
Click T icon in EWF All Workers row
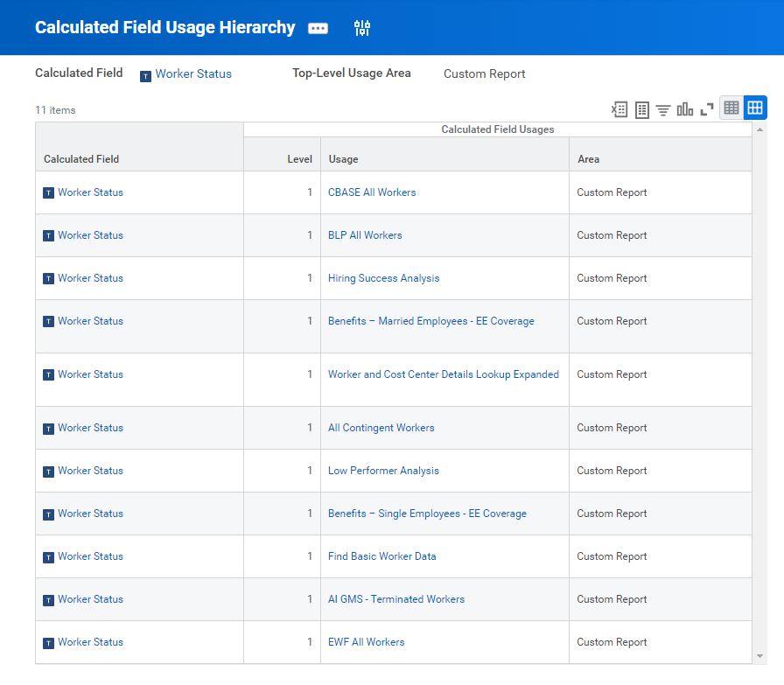tap(48, 644)
